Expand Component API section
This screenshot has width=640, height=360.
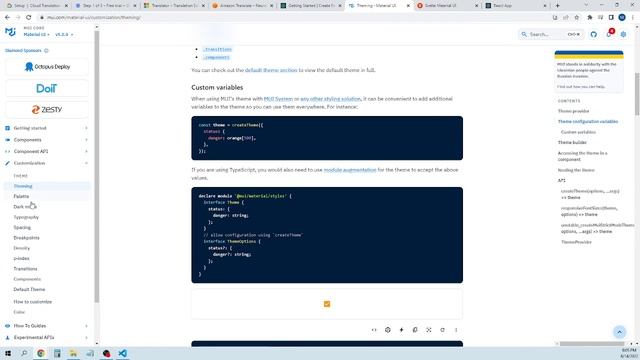pos(46,151)
